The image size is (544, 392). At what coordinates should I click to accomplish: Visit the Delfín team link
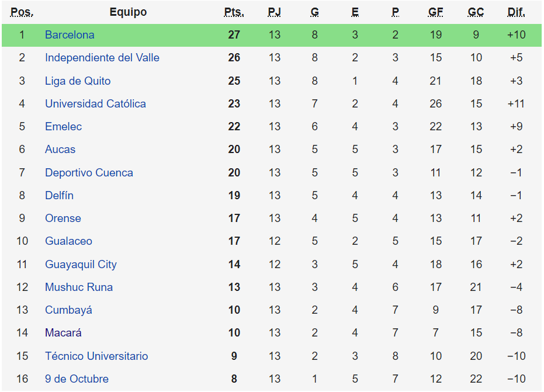(x=59, y=196)
